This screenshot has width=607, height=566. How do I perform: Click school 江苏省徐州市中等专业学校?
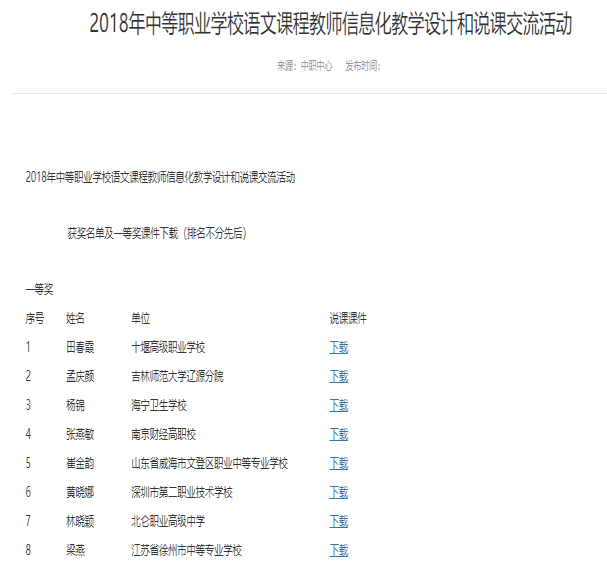point(187,550)
